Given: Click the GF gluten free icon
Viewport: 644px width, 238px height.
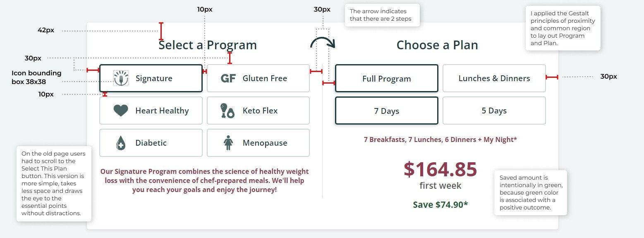Looking at the screenshot, I should (228, 78).
